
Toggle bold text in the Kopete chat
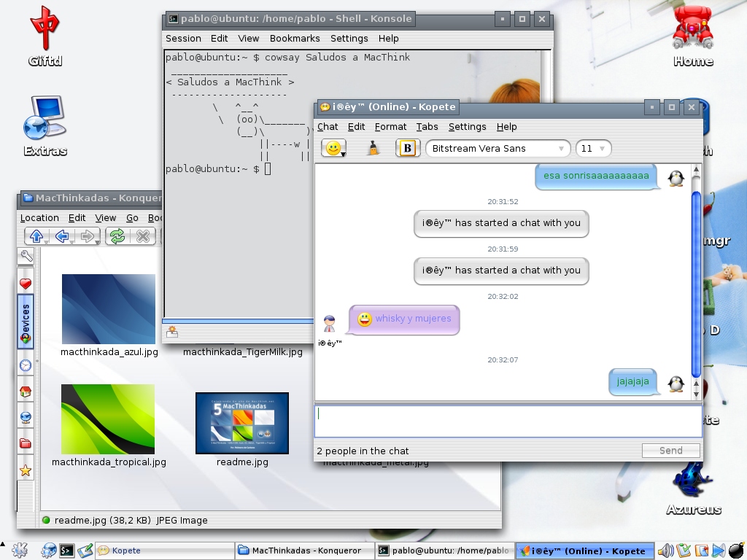pyautogui.click(x=407, y=148)
